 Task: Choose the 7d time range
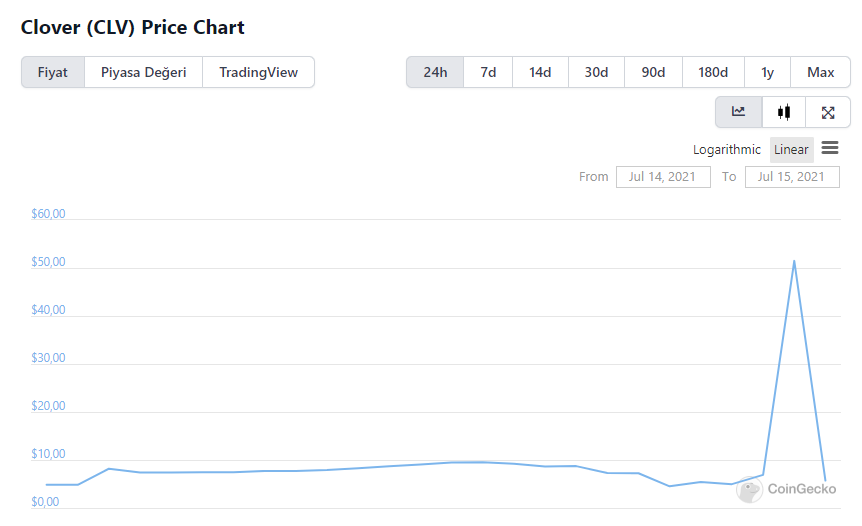click(488, 72)
